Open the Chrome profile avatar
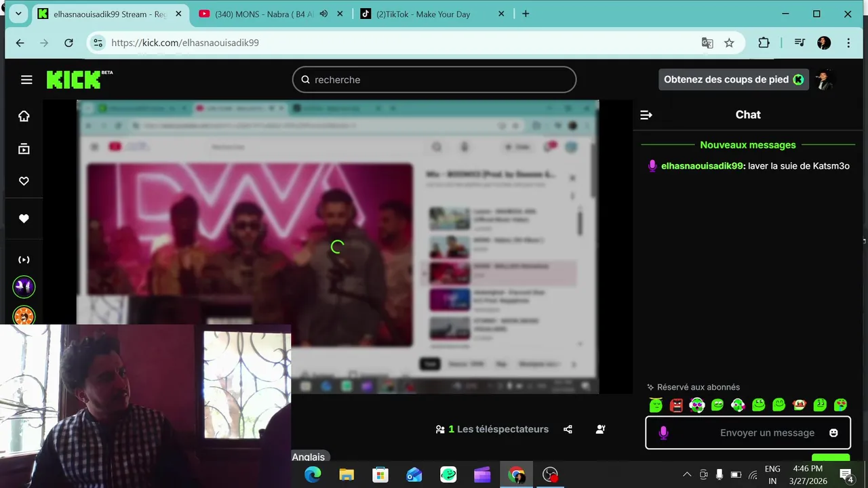 [824, 43]
